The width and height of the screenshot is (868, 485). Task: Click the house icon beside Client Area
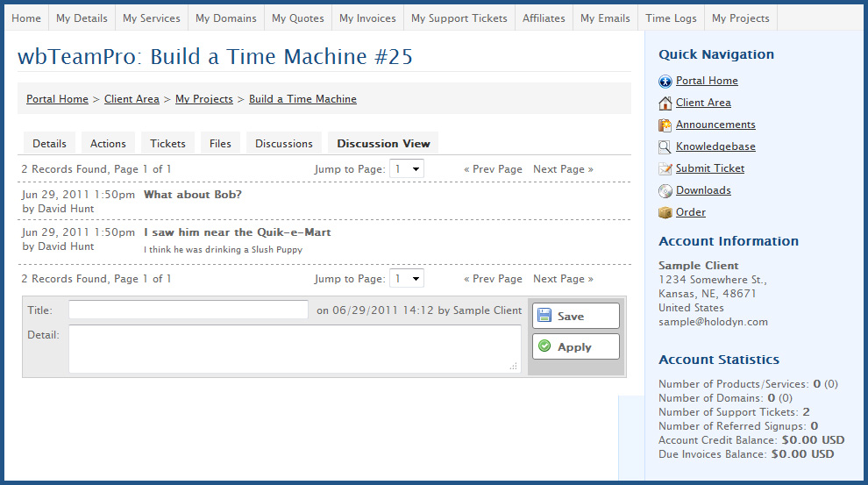[665, 103]
